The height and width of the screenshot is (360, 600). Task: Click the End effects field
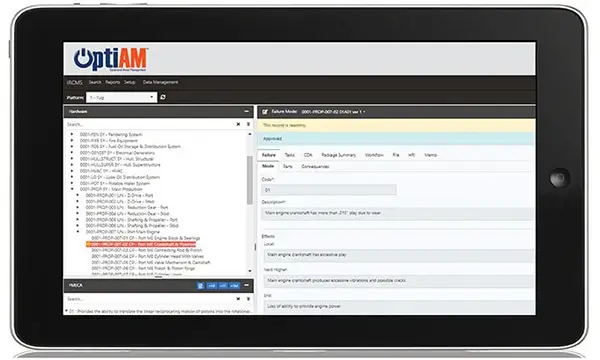point(398,306)
